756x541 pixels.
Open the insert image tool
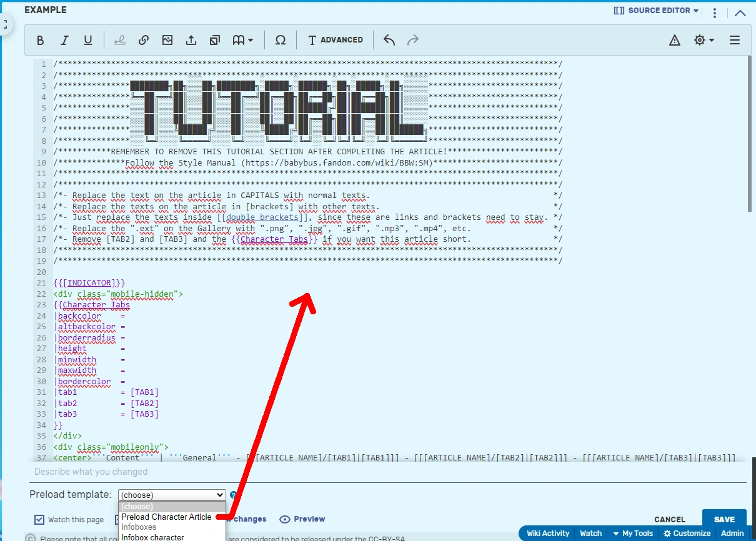[167, 39]
